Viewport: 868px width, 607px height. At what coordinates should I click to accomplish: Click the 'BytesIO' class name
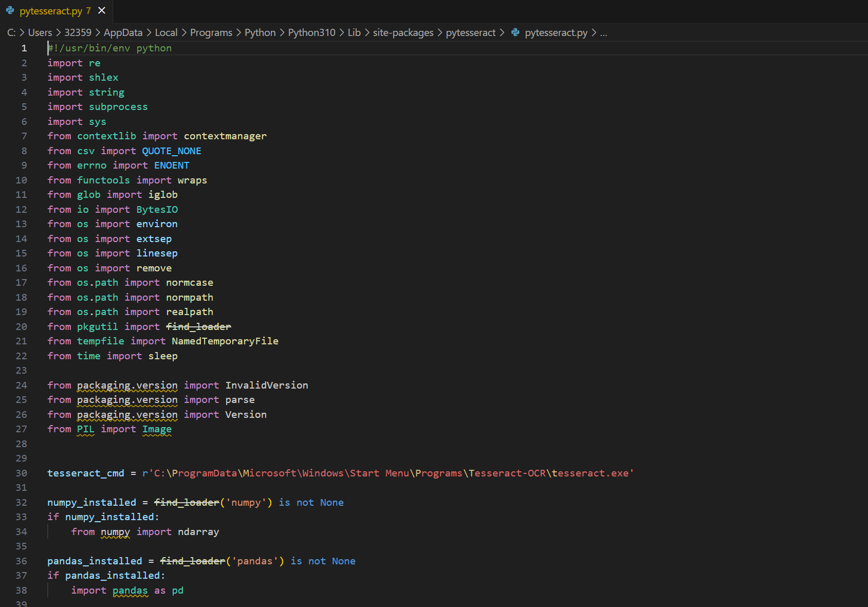coord(157,209)
